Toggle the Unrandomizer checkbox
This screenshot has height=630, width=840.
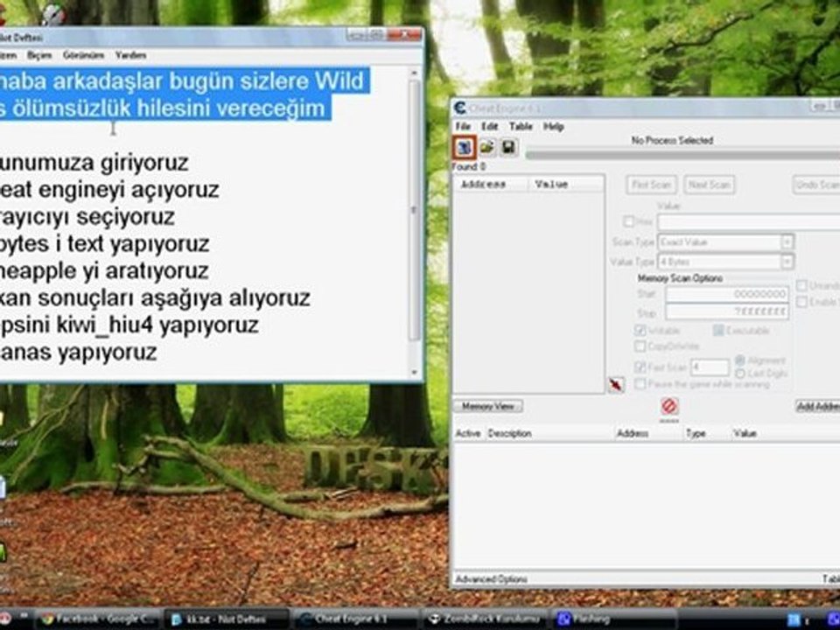tap(801, 285)
